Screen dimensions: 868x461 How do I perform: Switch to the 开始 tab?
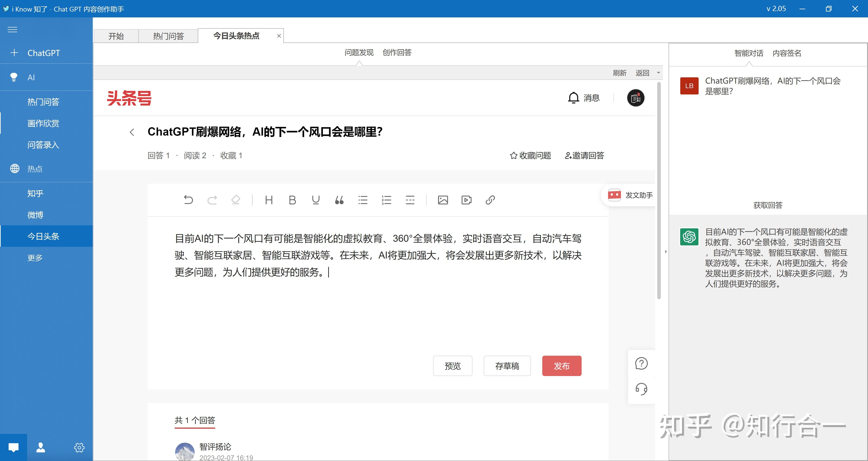click(x=116, y=36)
